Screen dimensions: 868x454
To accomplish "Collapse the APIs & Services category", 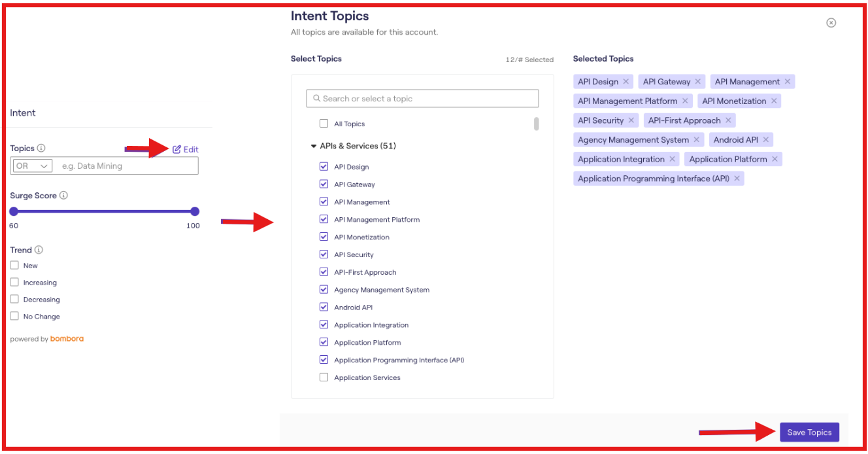I will tap(314, 146).
